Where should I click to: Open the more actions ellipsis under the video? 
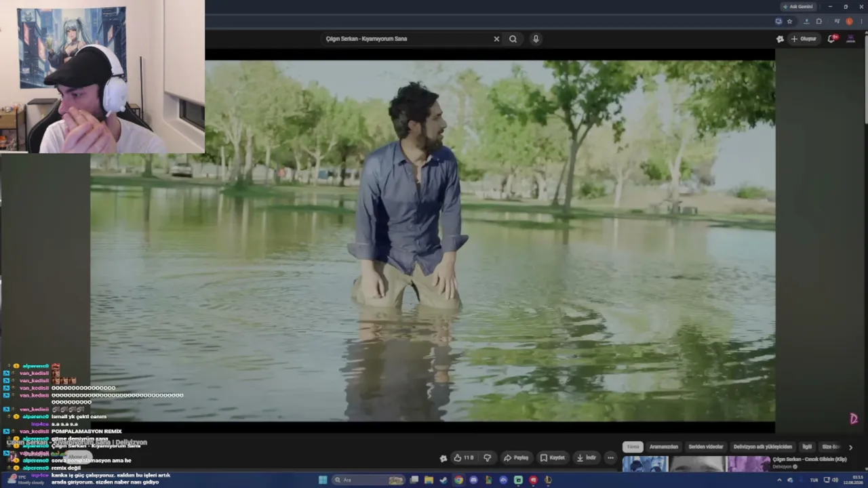tap(610, 457)
